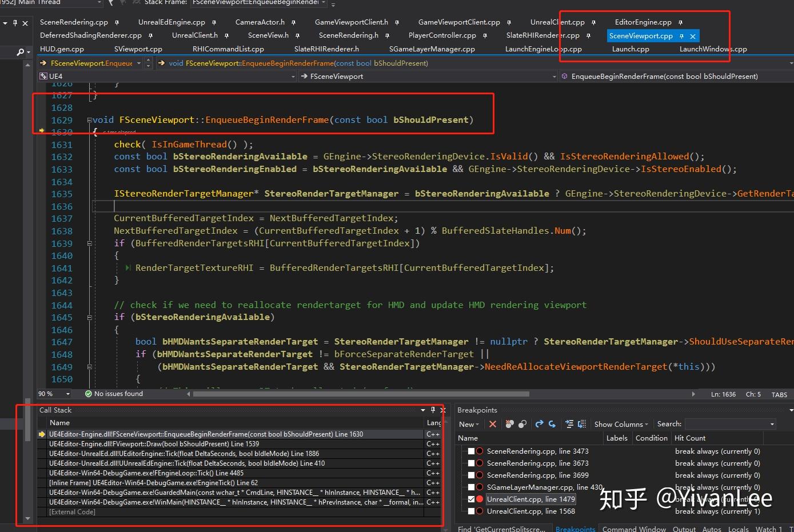The image size is (794, 532).
Task: Open the FSceneViewport class scope dropdown
Action: coord(554,76)
